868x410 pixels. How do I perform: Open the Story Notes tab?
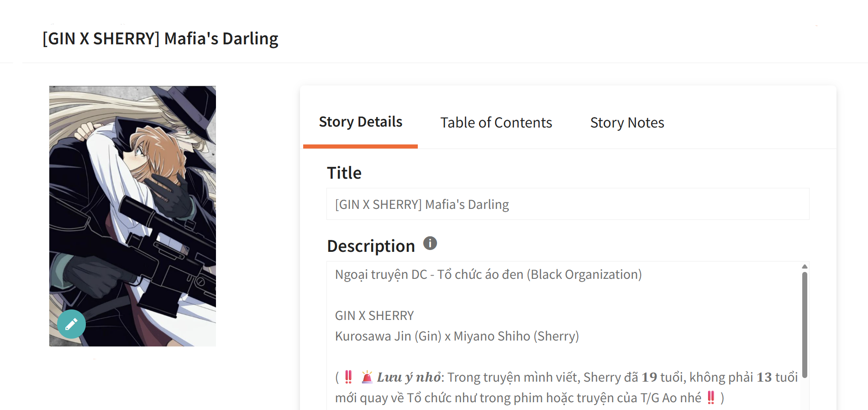626,122
